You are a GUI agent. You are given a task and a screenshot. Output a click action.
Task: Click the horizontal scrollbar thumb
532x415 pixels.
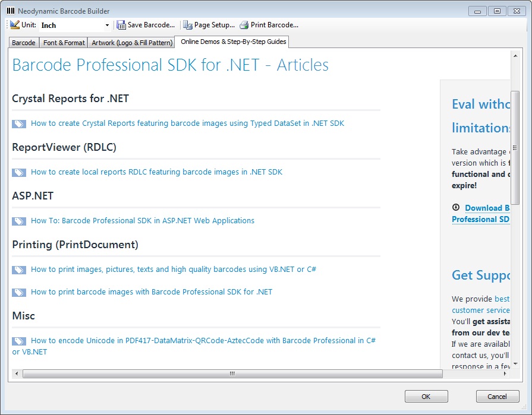[x=232, y=374]
